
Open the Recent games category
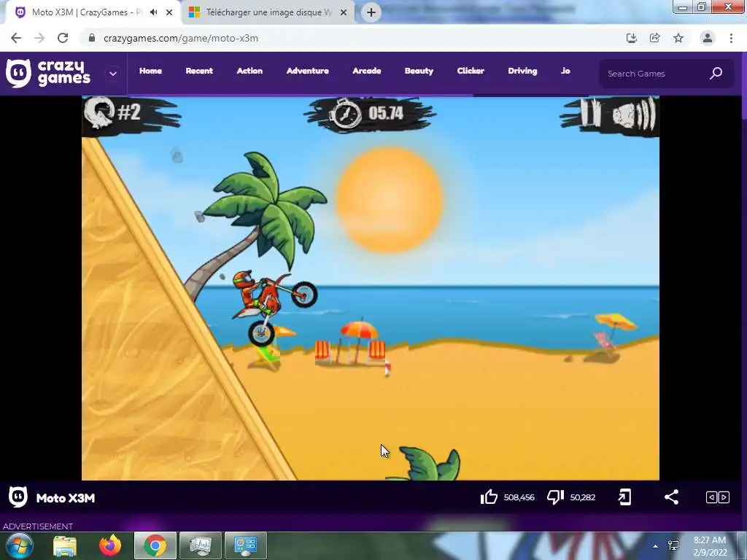(199, 71)
